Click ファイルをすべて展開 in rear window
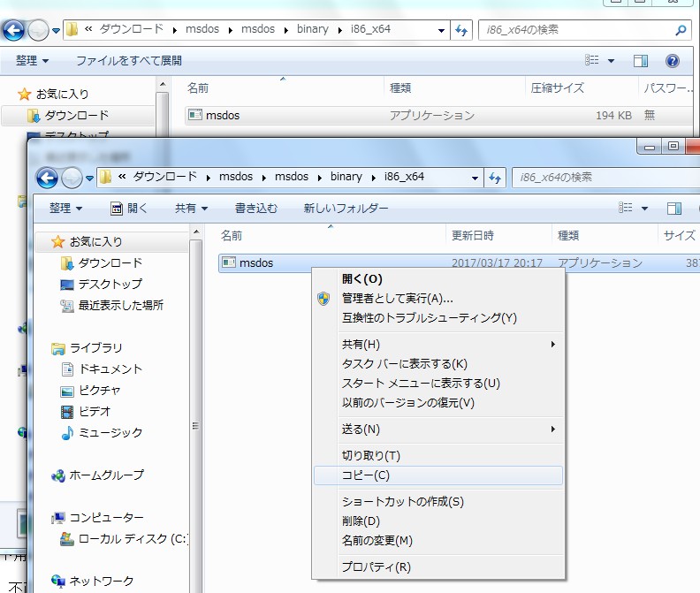 129,60
